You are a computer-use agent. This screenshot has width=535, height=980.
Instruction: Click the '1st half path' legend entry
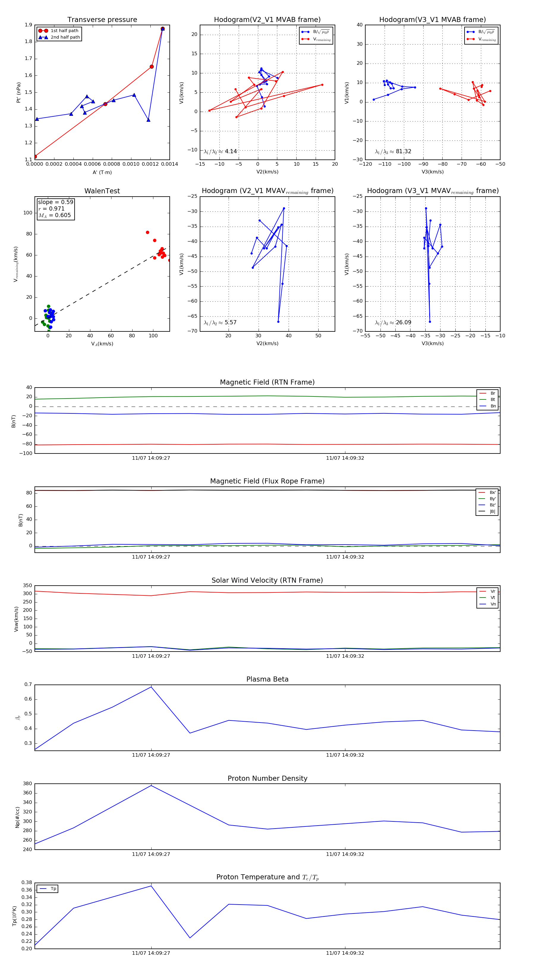tap(59, 31)
